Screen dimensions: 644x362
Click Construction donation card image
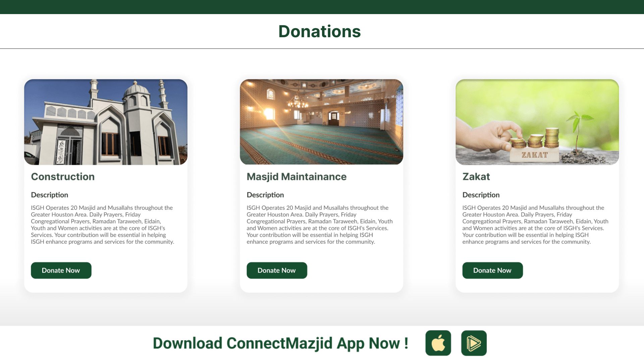click(105, 122)
